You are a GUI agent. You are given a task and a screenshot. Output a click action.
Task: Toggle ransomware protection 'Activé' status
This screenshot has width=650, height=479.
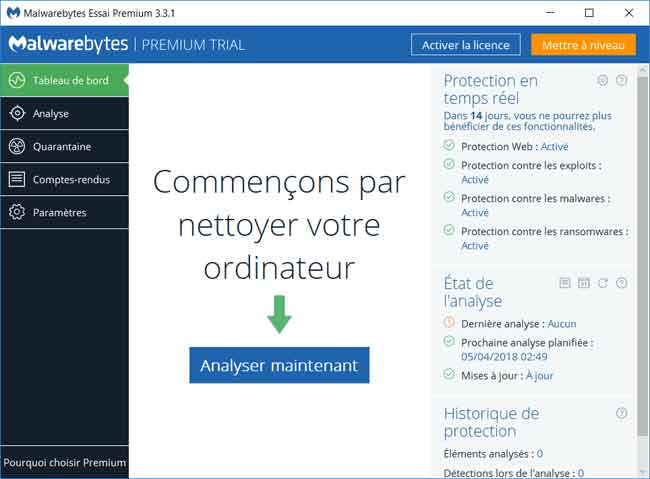475,246
